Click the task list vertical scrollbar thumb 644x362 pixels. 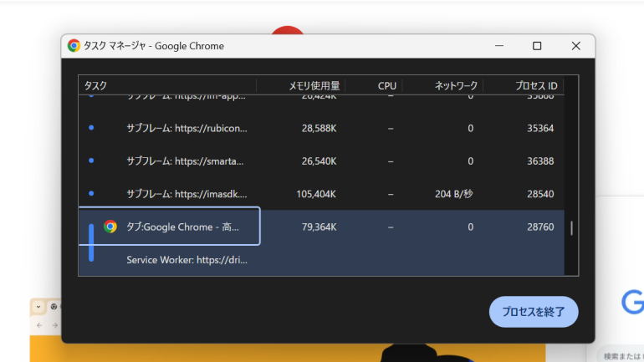[x=571, y=228]
